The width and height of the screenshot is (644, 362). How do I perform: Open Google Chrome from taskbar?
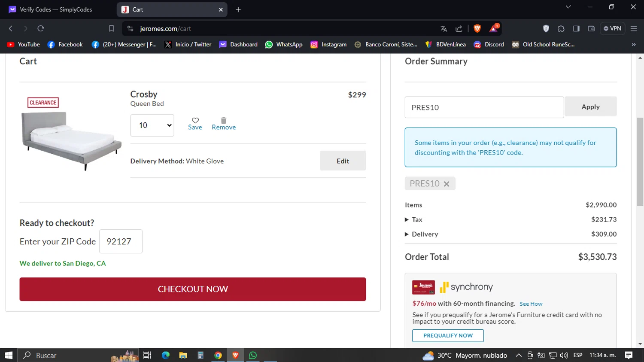(218, 355)
